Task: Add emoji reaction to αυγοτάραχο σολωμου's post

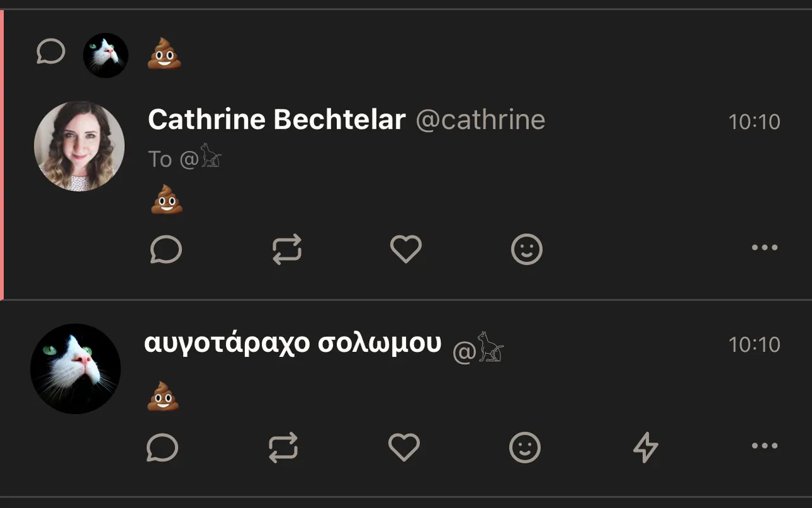Action: tap(525, 448)
